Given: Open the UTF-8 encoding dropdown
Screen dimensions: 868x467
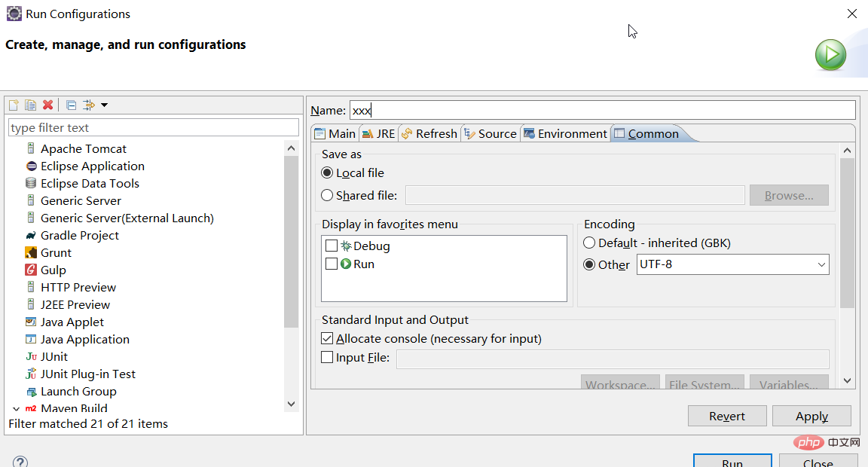Looking at the screenshot, I should click(821, 265).
